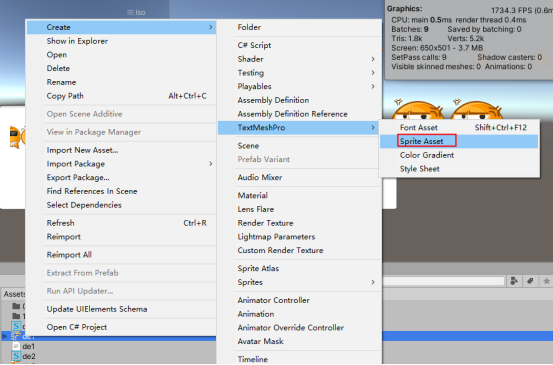553x365 pixels.
Task: Click the search by type icon in Project panel
Action: [514, 281]
